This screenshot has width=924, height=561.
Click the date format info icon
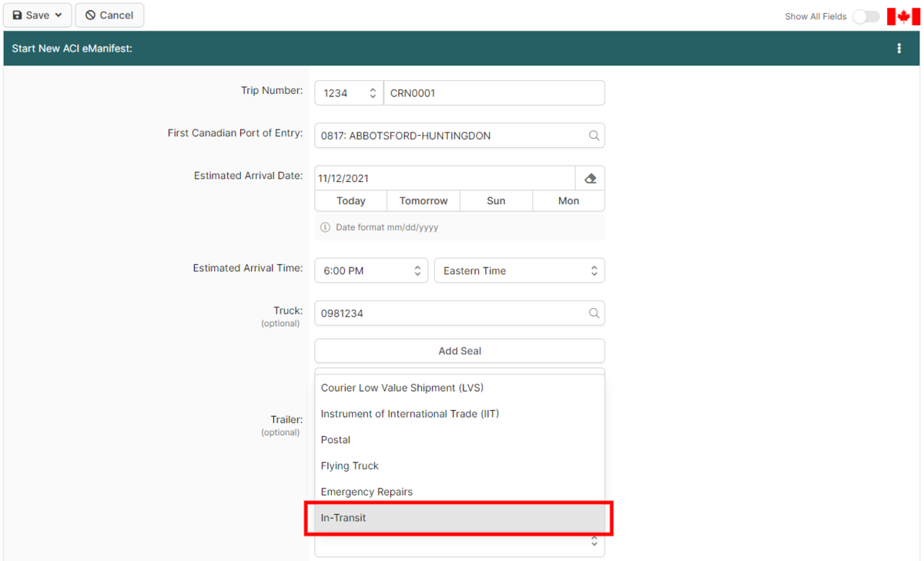click(x=324, y=227)
